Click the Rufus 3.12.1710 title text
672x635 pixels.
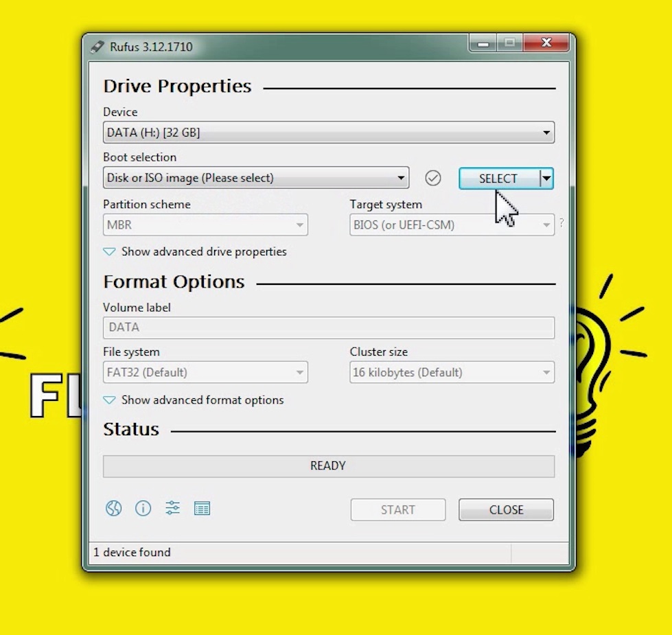pyautogui.click(x=151, y=47)
